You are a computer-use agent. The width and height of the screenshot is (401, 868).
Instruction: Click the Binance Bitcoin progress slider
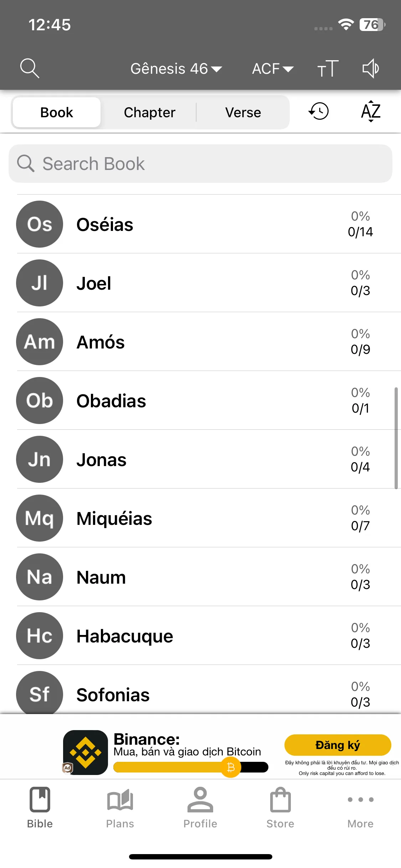click(x=191, y=767)
